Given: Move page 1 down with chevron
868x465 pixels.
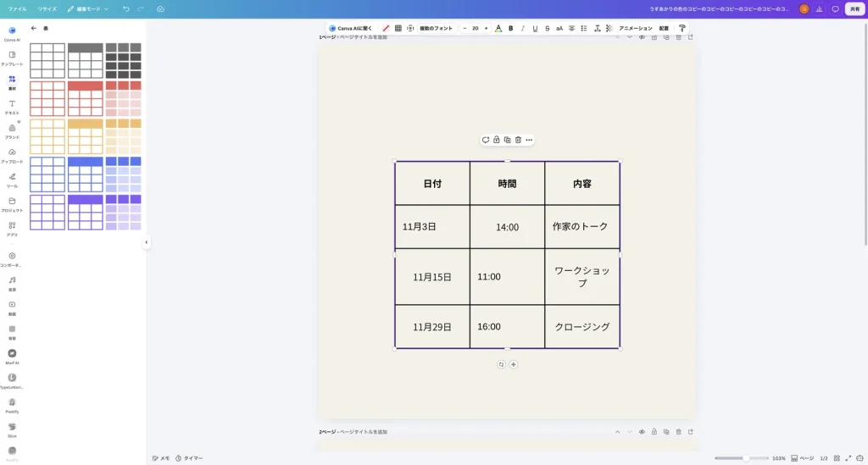Looking at the screenshot, I should (630, 37).
